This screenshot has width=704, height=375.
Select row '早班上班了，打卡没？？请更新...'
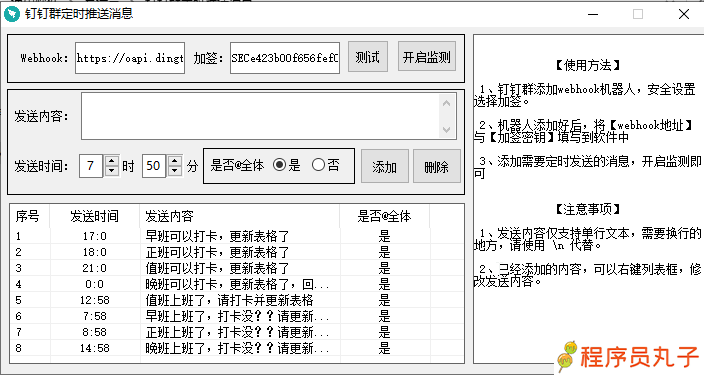(237, 316)
